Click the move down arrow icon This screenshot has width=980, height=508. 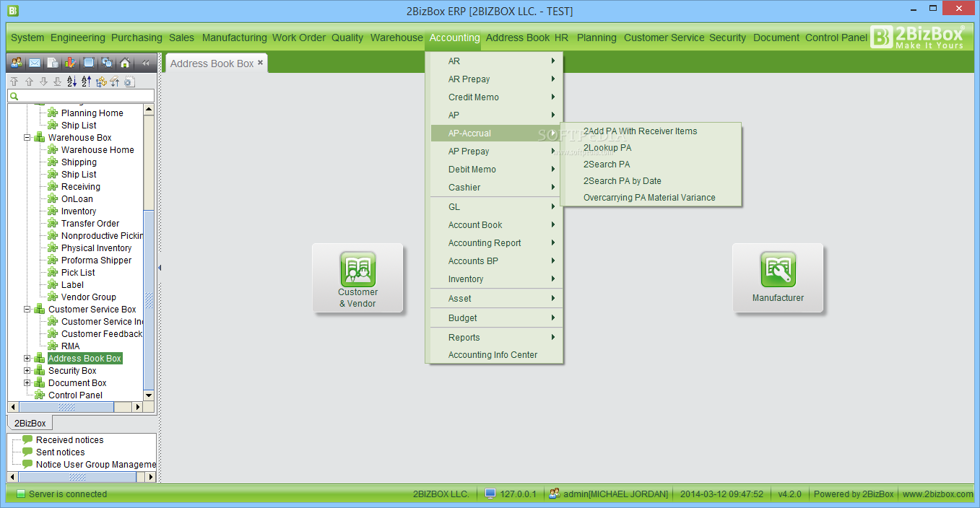coord(43,82)
